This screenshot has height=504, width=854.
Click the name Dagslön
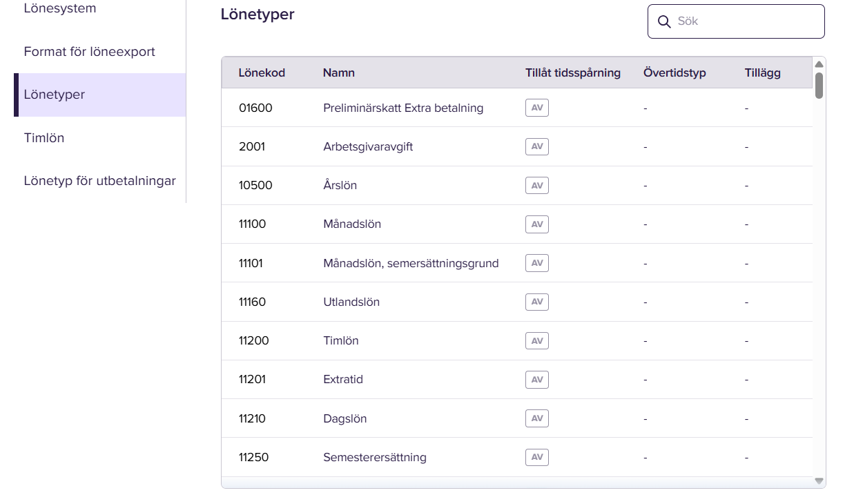tap(345, 418)
